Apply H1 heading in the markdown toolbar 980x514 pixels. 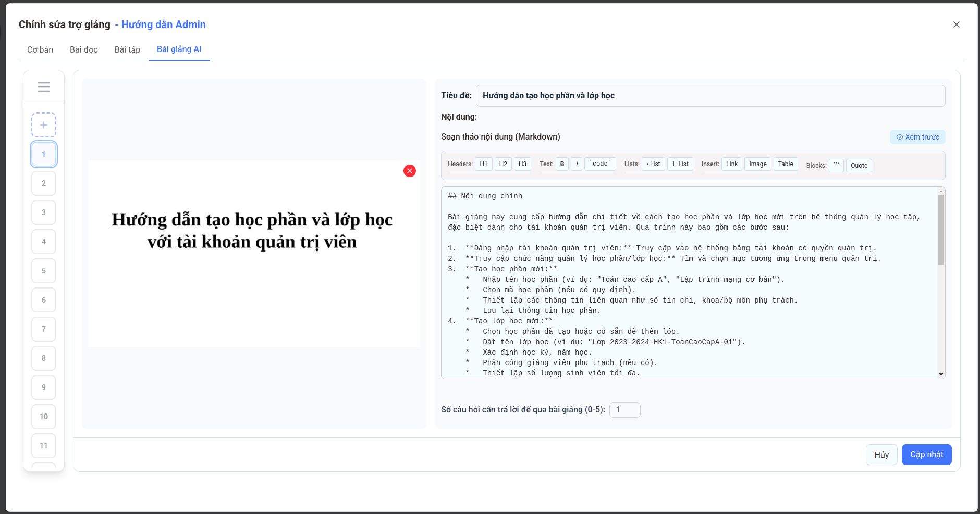[483, 164]
